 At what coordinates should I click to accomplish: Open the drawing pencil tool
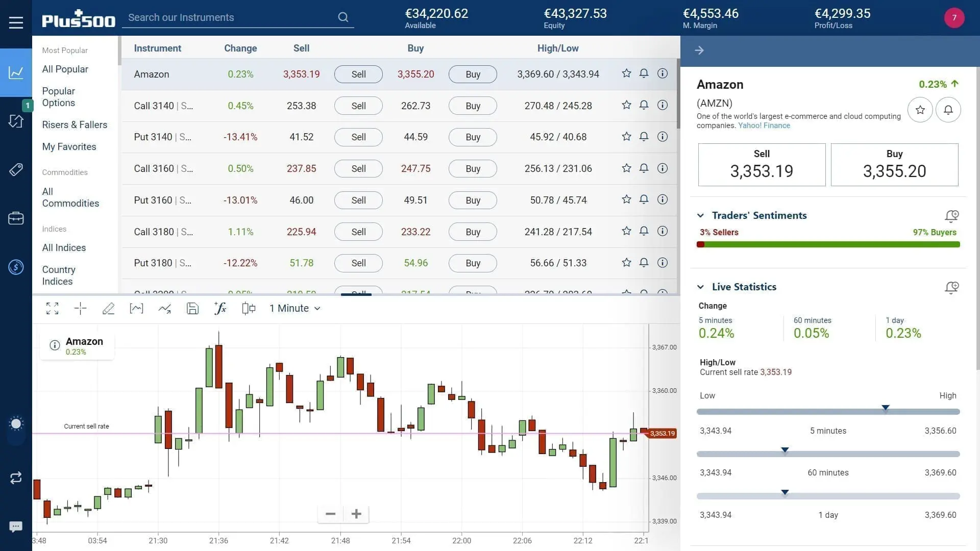(x=109, y=309)
